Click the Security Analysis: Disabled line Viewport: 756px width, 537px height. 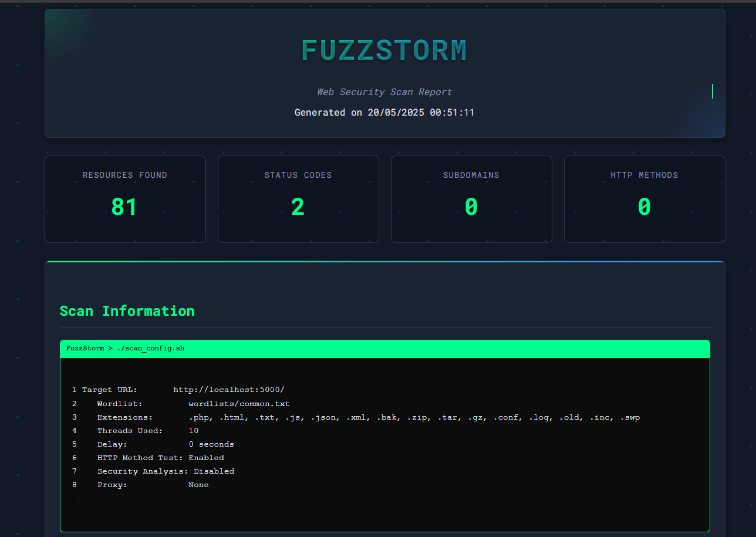(166, 471)
